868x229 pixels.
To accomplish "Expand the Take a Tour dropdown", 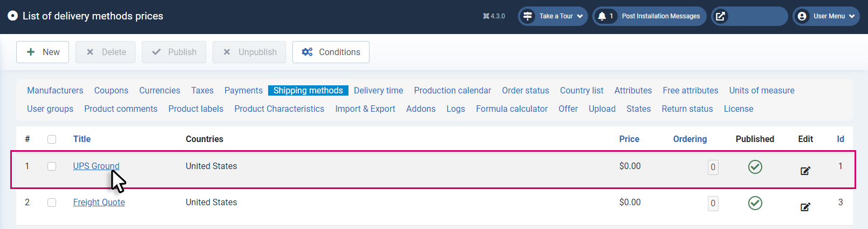I will (x=553, y=16).
